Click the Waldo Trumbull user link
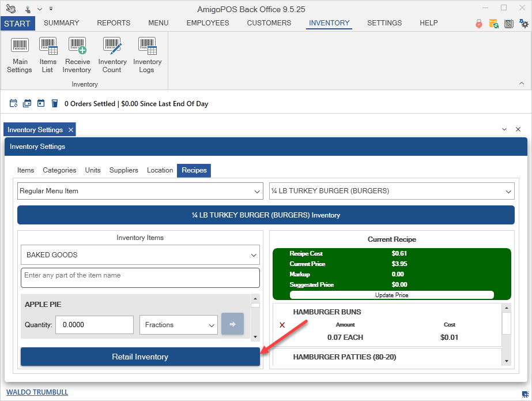 tap(37, 392)
